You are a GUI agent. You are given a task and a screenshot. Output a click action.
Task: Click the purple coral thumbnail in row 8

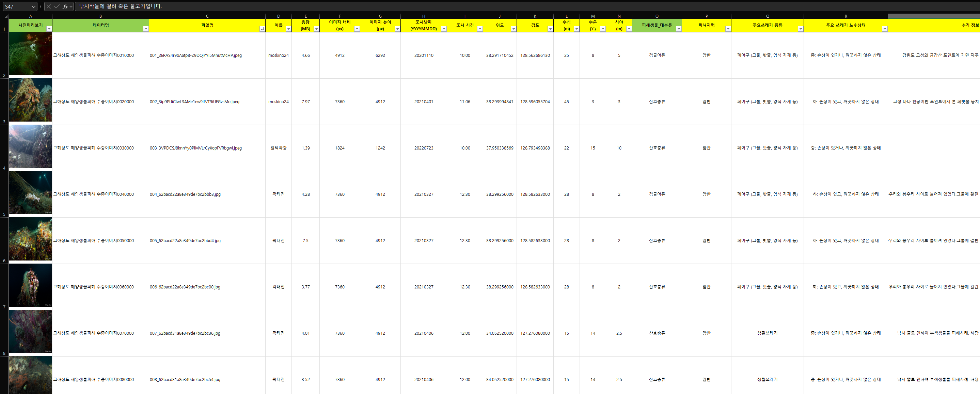[x=30, y=331]
